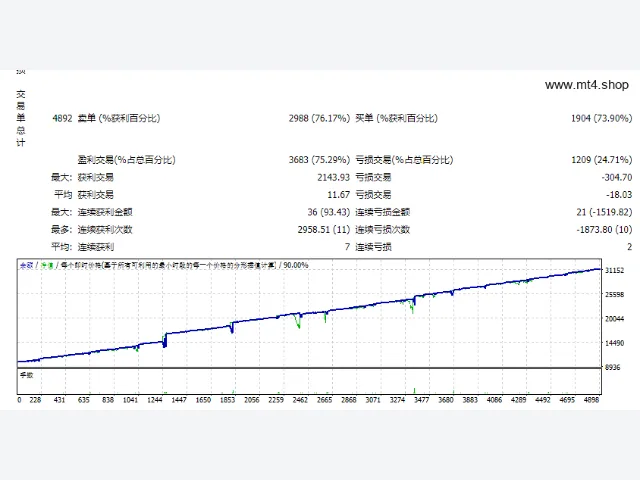The height and width of the screenshot is (480, 640).
Task: Click the y-axis value 20044
Action: coord(614,319)
